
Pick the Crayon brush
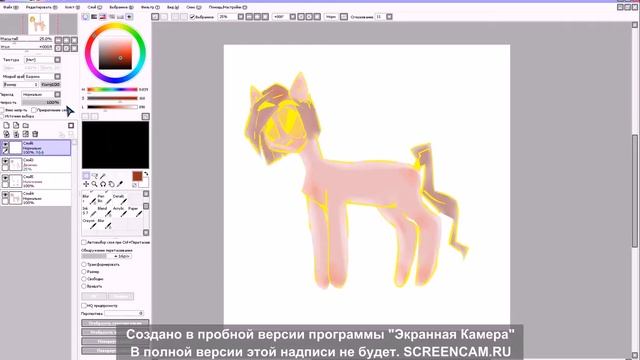pyautogui.click(x=89, y=223)
